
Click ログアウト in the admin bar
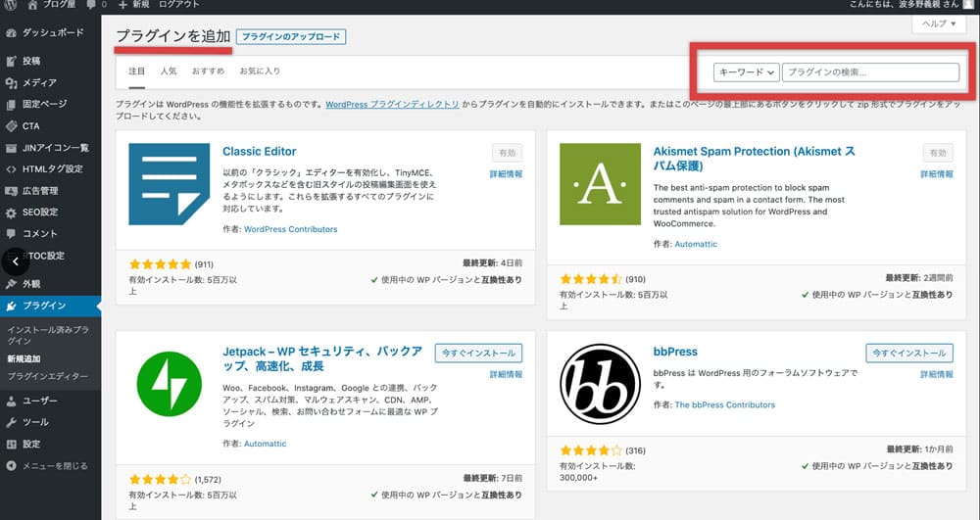[x=178, y=4]
